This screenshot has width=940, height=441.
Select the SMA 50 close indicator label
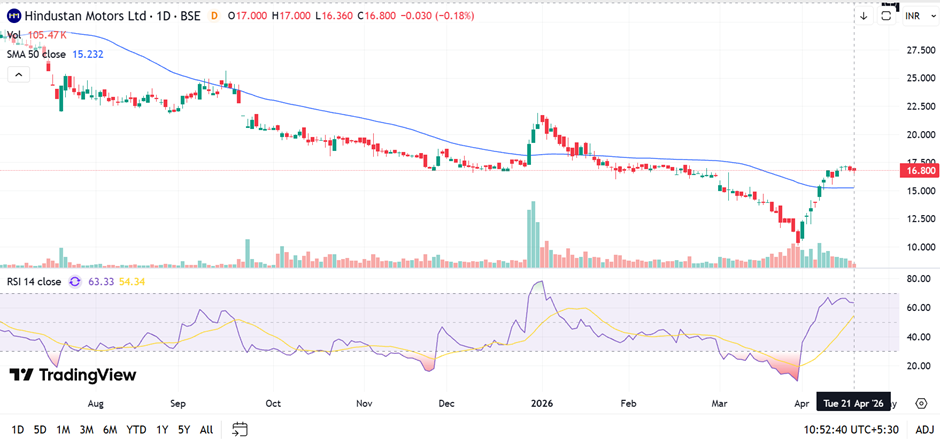tap(38, 52)
